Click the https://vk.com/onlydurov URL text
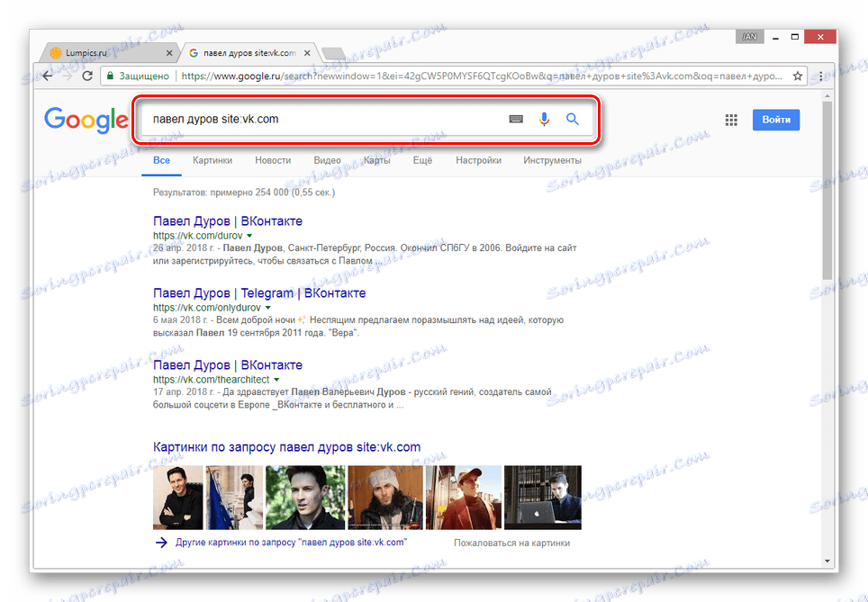 pyautogui.click(x=207, y=308)
